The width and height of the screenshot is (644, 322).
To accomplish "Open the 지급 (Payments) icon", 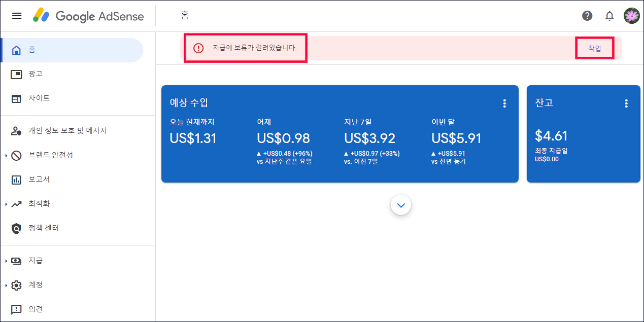I will (17, 260).
